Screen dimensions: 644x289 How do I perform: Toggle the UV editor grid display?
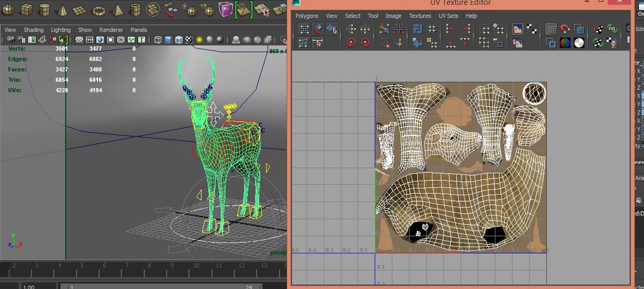click(551, 29)
